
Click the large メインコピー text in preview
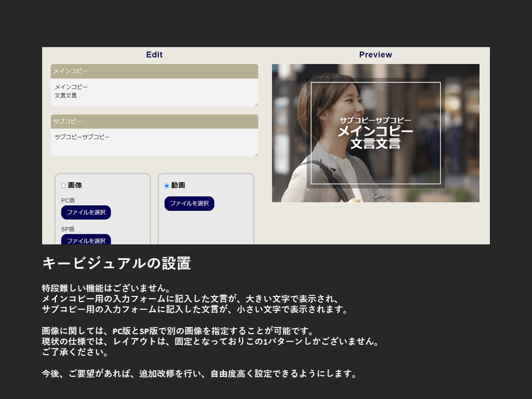coord(375,131)
